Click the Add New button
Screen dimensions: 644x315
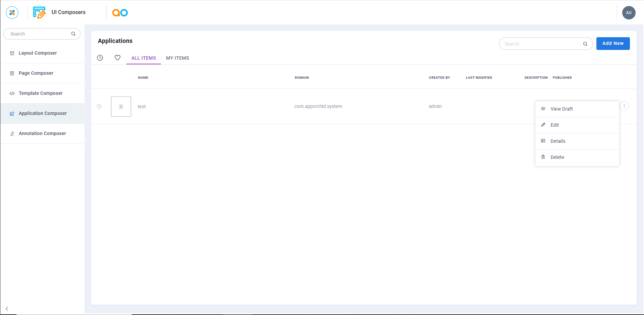pos(613,44)
